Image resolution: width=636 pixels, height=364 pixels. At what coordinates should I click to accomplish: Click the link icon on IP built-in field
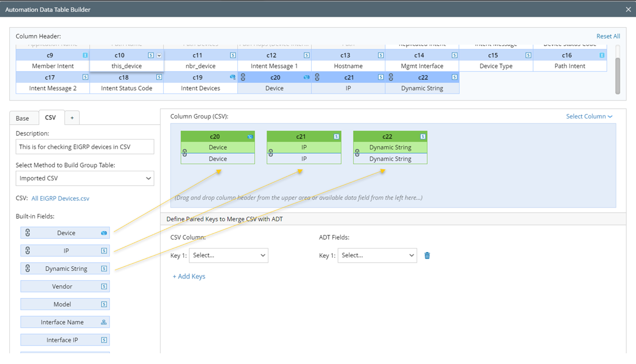28,251
